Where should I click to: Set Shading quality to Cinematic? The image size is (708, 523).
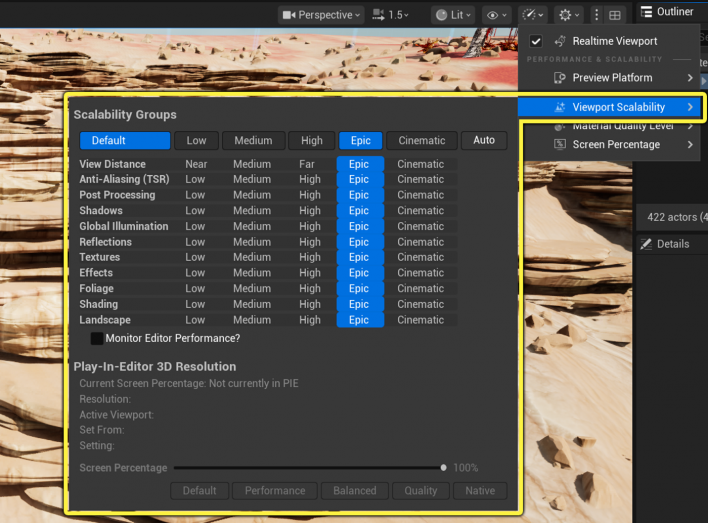tap(420, 304)
